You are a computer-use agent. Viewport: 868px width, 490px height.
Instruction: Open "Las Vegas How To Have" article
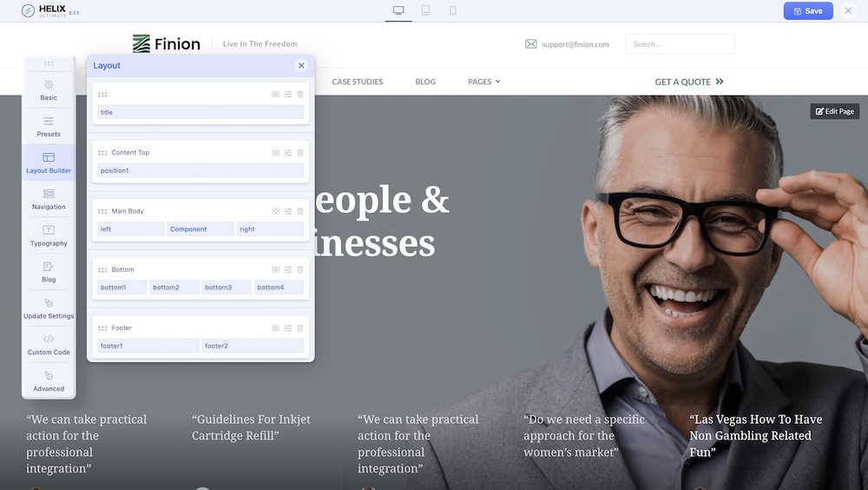[x=756, y=435]
